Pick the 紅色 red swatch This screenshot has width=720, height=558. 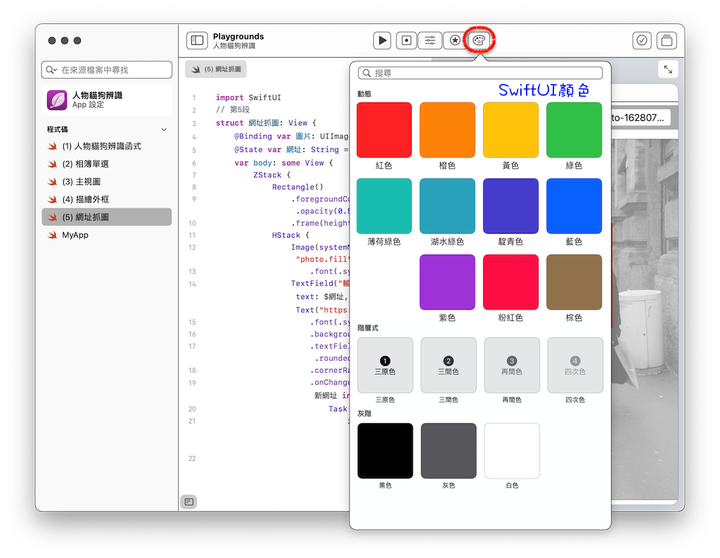pyautogui.click(x=384, y=130)
